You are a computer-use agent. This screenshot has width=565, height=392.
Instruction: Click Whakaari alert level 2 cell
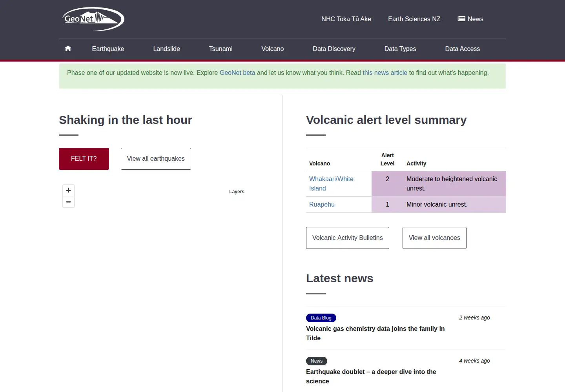coord(387,184)
